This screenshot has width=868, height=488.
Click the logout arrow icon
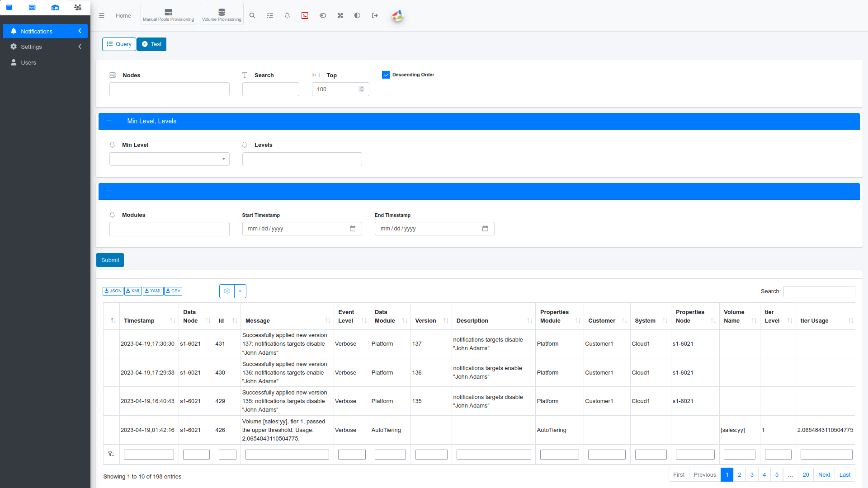click(375, 15)
